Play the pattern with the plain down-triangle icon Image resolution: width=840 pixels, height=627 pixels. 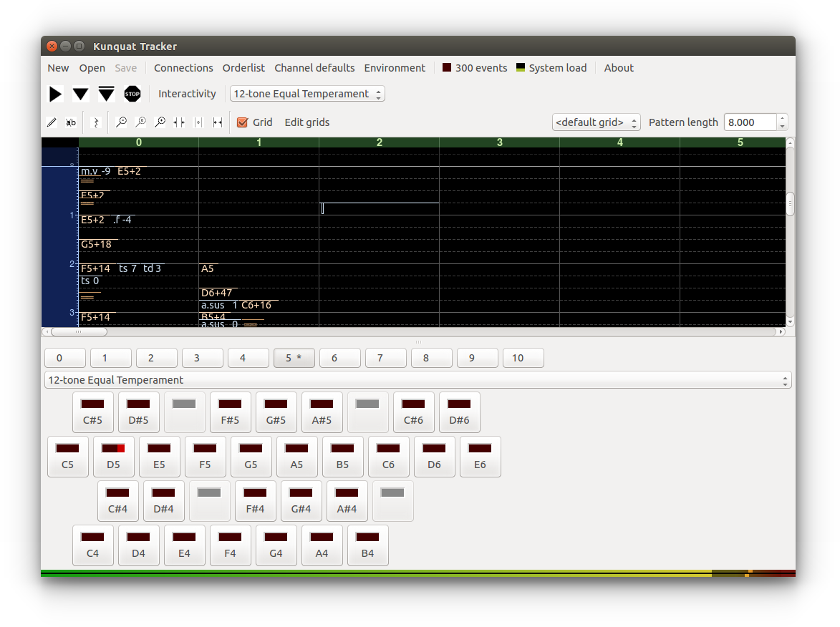[x=80, y=94]
